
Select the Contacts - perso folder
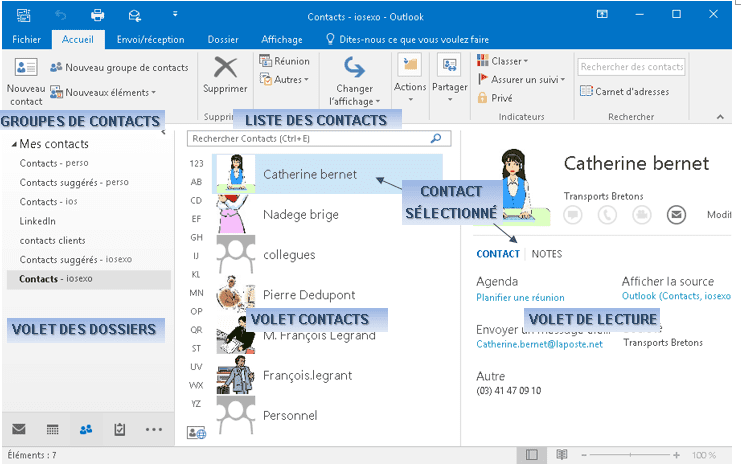tap(54, 163)
